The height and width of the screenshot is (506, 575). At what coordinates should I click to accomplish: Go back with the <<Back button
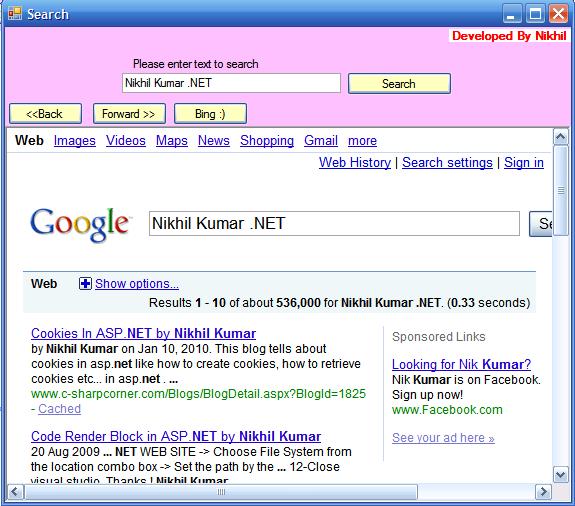click(x=45, y=114)
